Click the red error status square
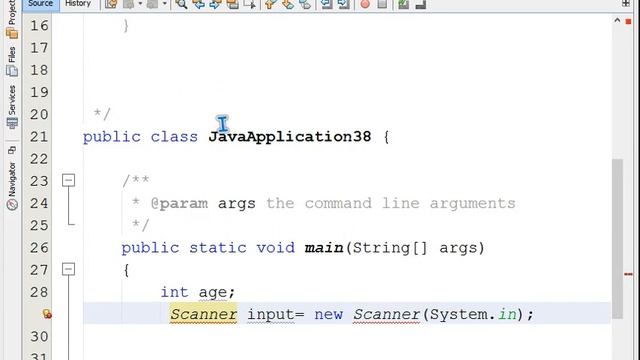 (x=628, y=21)
